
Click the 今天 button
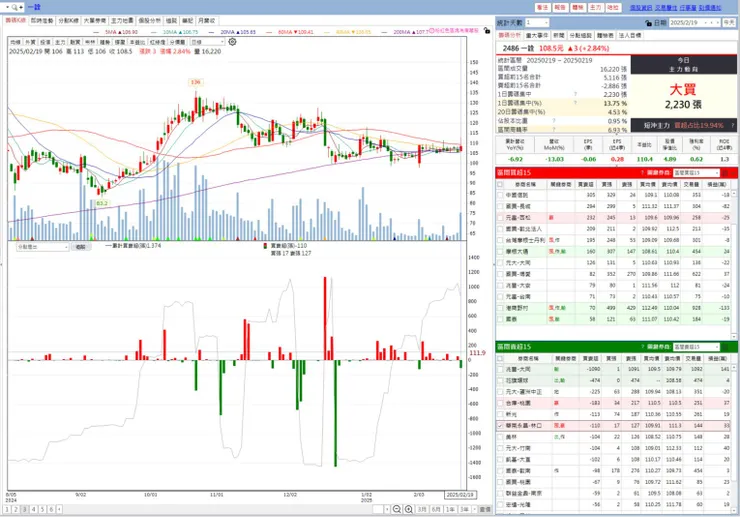(x=729, y=23)
